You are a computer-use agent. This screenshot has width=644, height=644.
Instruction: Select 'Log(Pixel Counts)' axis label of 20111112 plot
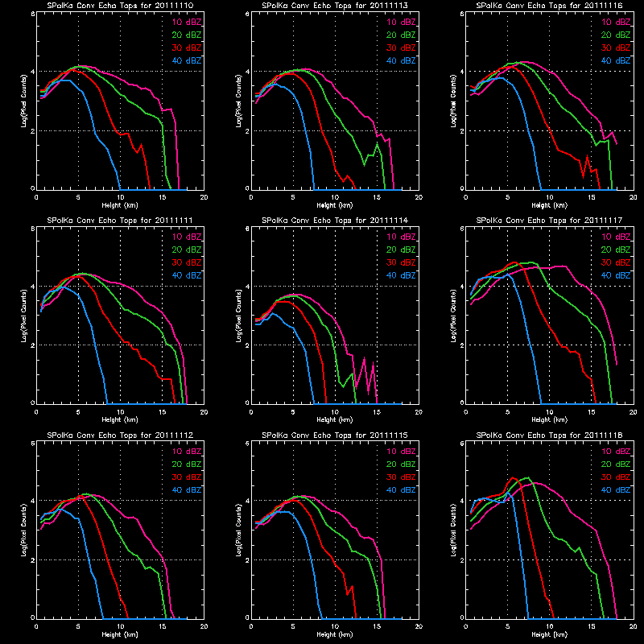click(24, 530)
